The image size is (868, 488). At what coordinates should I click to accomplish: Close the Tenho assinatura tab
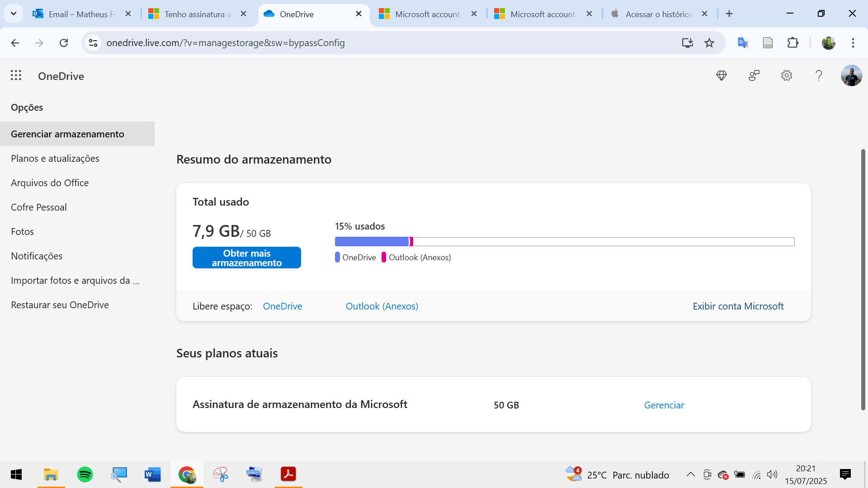(x=243, y=14)
